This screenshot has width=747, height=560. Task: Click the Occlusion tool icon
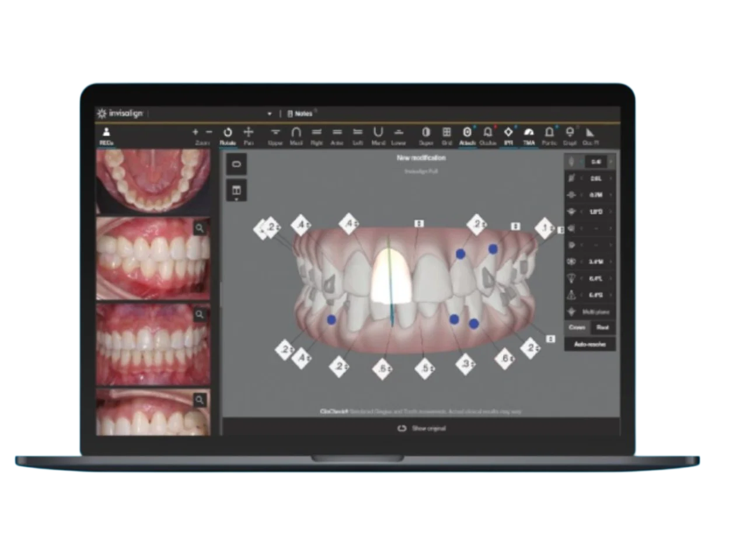pyautogui.click(x=487, y=134)
